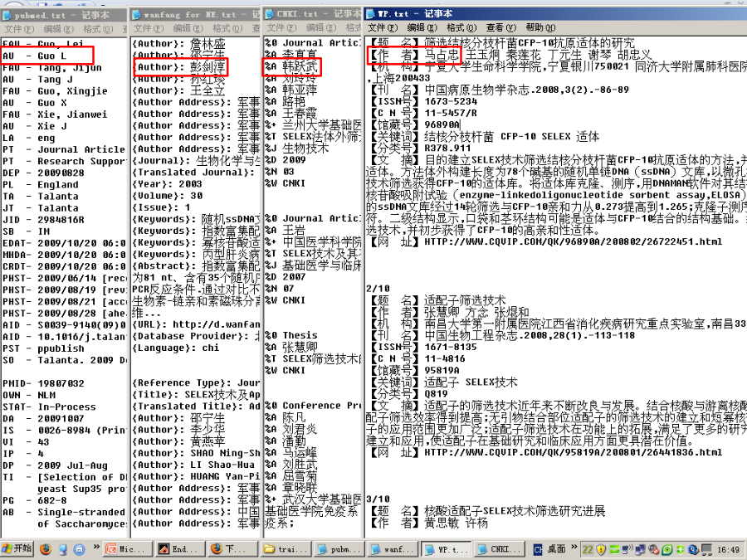Open the wireless network tray icon
This screenshot has width=747, height=560.
627,550
